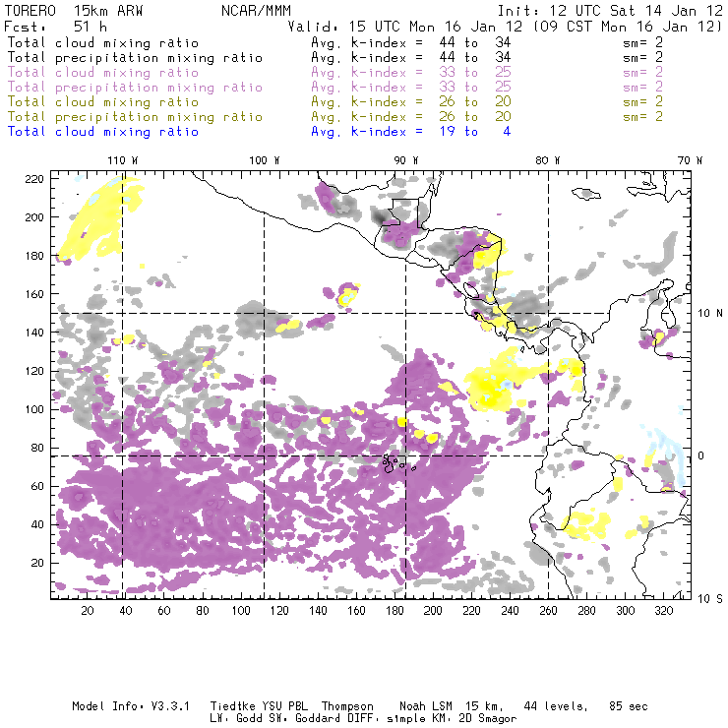Select the Init: 12 UTC Sat 14 Jan 12 text
This screenshot has height=728, width=728.
click(x=610, y=9)
